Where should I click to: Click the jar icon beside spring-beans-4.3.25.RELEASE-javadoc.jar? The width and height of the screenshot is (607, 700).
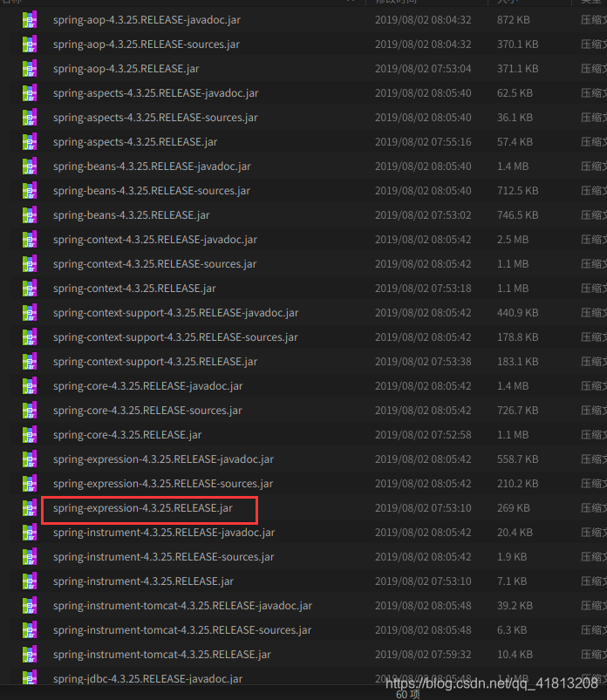click(x=30, y=167)
